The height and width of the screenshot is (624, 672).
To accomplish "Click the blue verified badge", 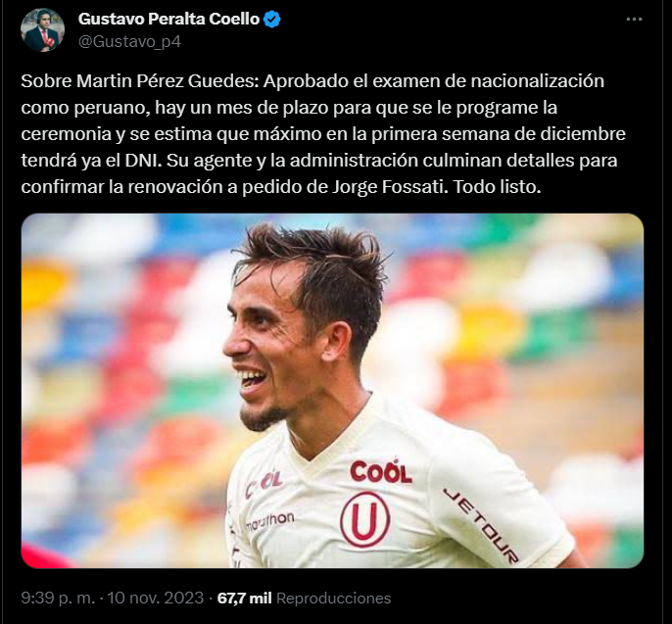I will coord(271,20).
